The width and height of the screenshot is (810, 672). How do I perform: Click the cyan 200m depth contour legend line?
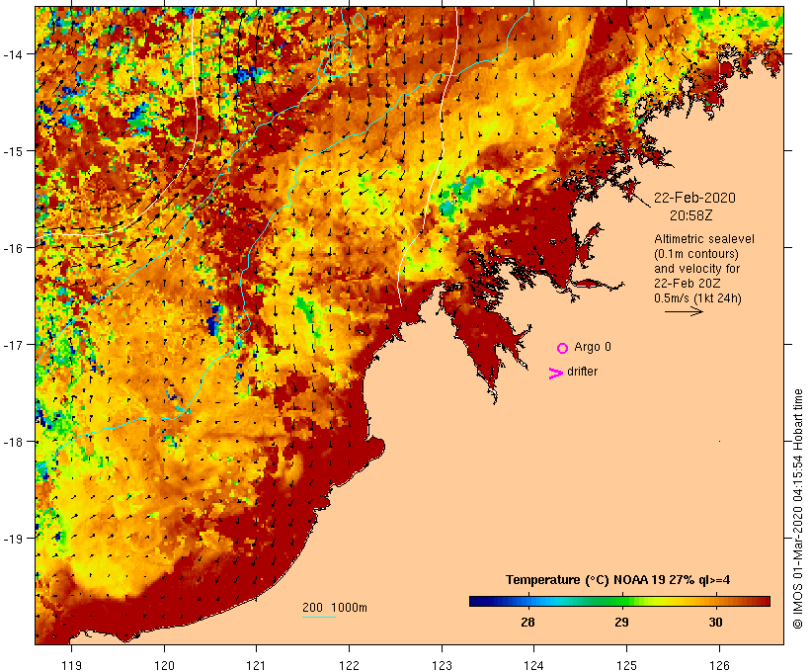coord(319,617)
